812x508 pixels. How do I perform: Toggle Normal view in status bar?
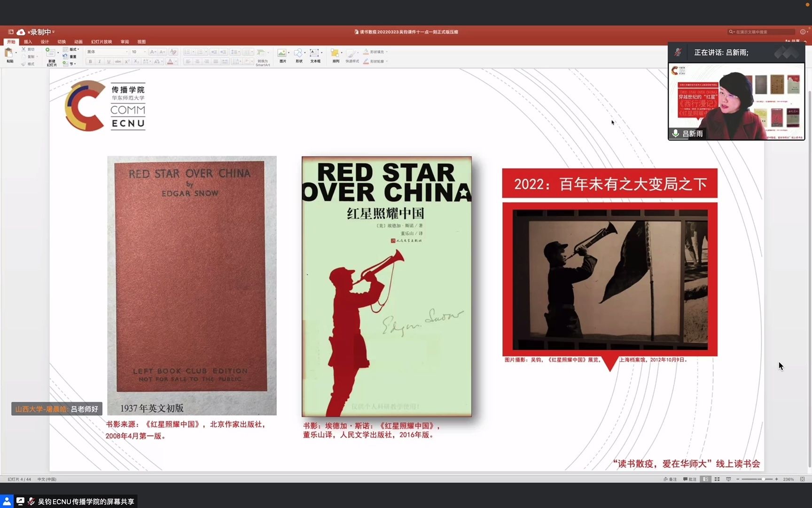pos(706,479)
